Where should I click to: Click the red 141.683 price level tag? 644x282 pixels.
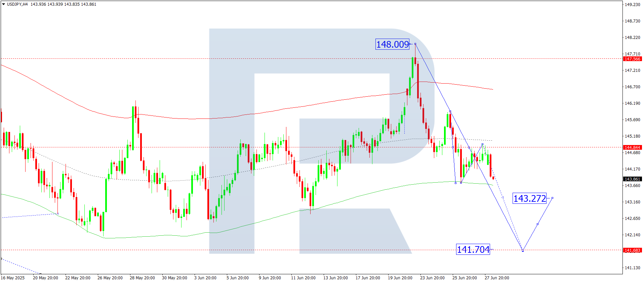click(x=632, y=250)
